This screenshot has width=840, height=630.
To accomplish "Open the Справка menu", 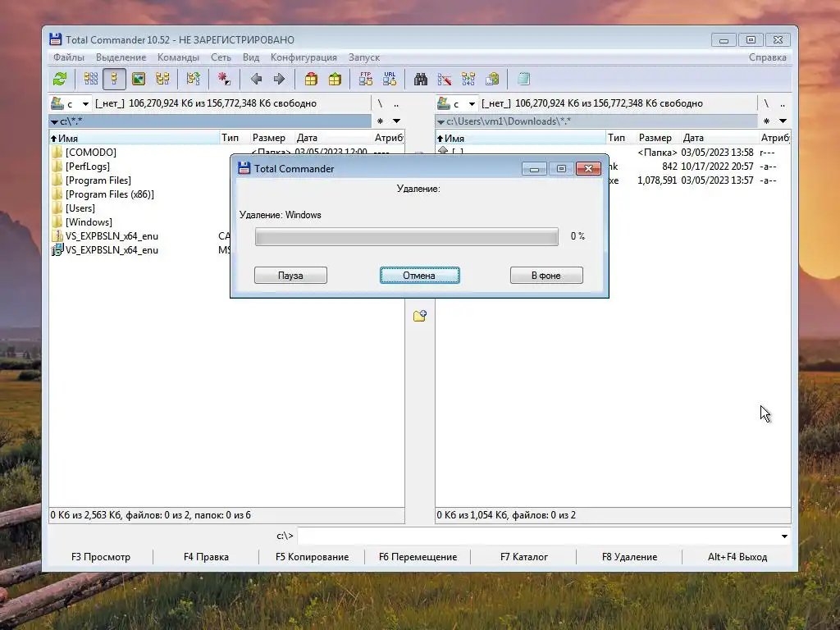I will pos(767,57).
